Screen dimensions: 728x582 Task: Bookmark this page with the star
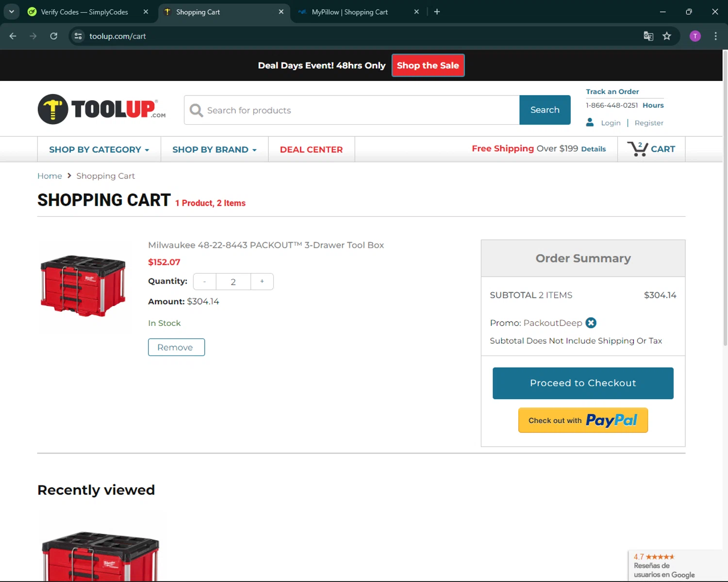click(x=667, y=36)
